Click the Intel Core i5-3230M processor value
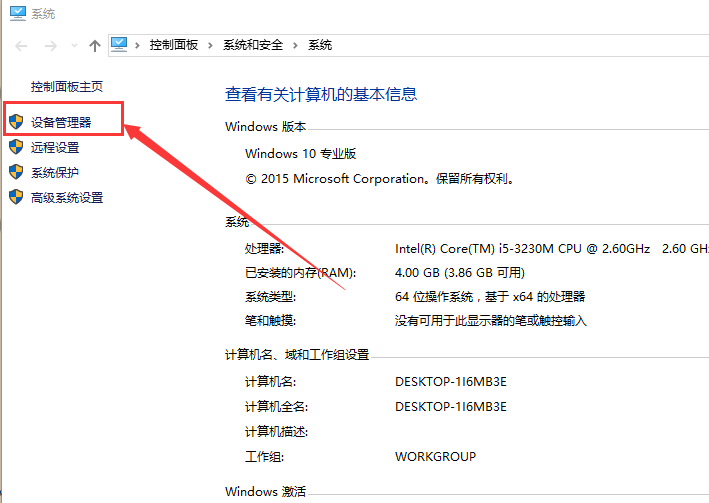This screenshot has width=709, height=503. coord(552,249)
